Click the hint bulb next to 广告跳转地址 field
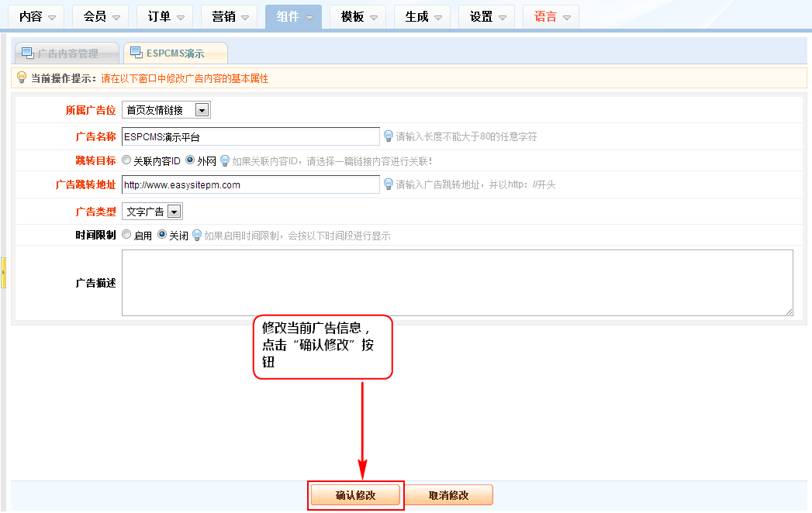The height and width of the screenshot is (513, 812). [x=389, y=184]
